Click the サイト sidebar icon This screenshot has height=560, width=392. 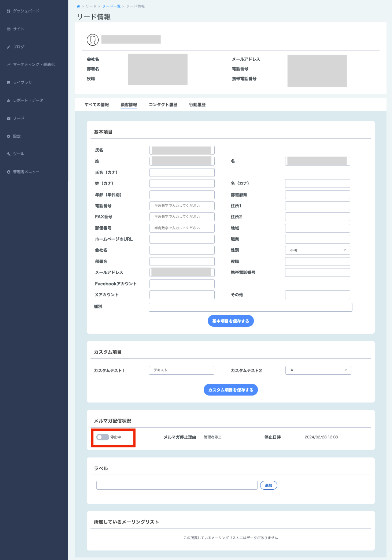(8, 29)
